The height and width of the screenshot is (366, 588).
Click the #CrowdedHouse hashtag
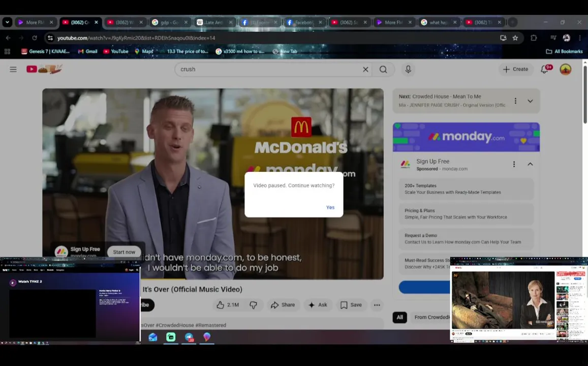(x=174, y=325)
